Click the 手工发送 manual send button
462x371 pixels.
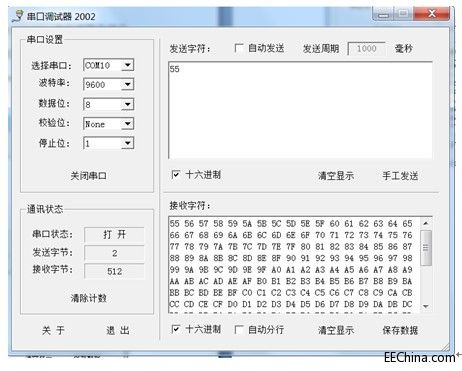tap(400, 176)
